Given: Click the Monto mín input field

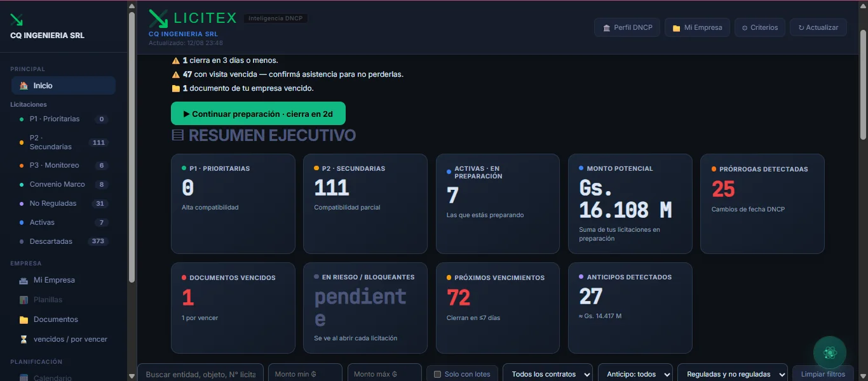Looking at the screenshot, I should tap(305, 374).
